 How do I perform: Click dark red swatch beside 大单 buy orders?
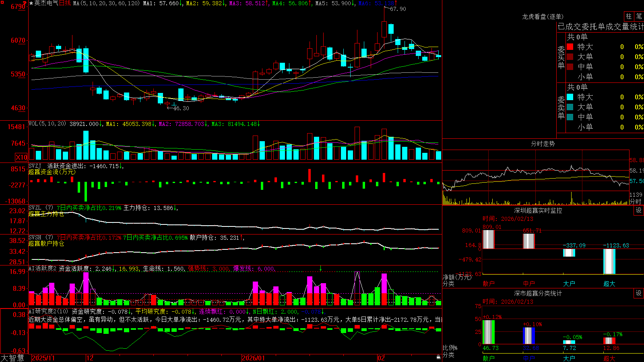tap(570, 57)
